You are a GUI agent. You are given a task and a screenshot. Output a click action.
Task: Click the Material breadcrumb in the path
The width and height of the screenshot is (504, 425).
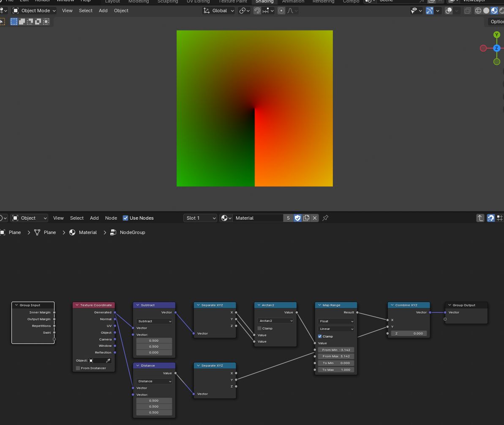(x=87, y=232)
